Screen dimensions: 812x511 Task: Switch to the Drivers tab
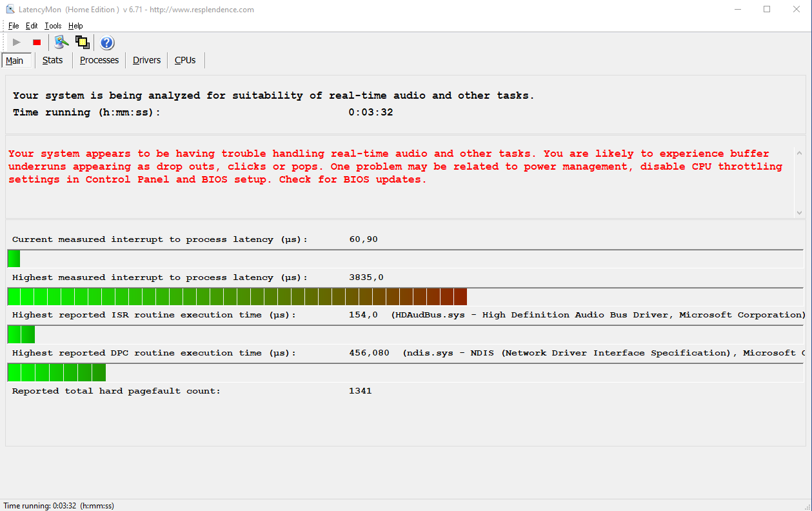click(x=147, y=60)
